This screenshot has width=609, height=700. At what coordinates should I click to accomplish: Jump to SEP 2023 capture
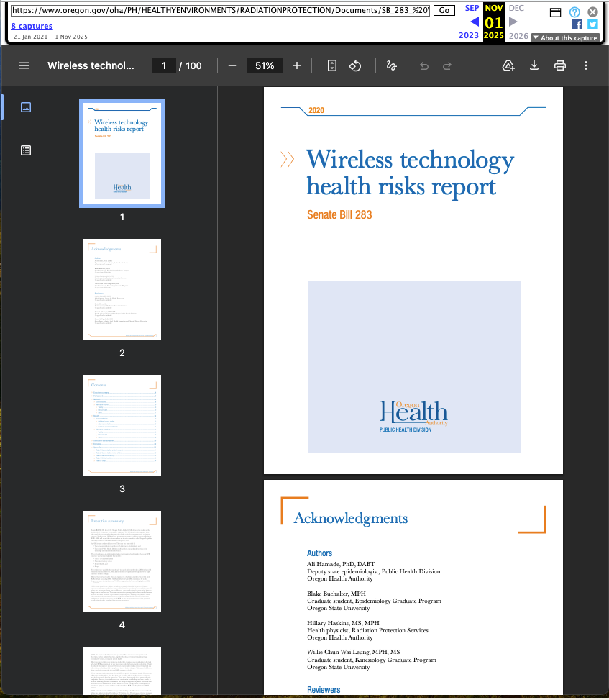[x=469, y=22]
